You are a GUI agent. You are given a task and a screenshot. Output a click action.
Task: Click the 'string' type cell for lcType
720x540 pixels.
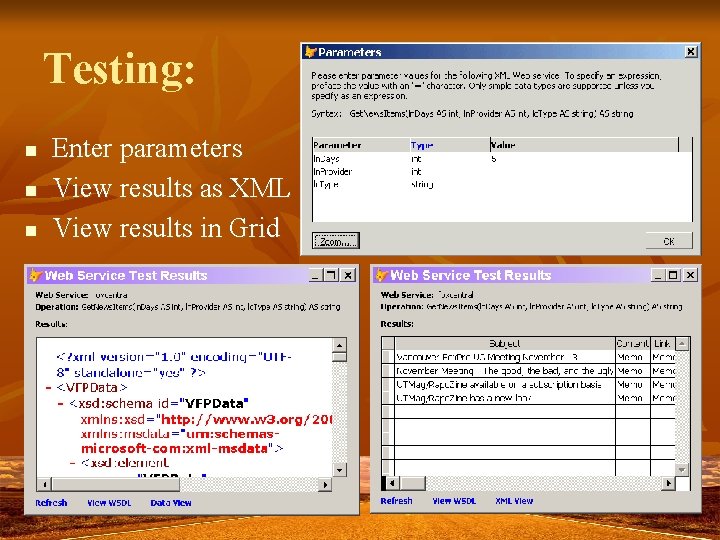422,185
